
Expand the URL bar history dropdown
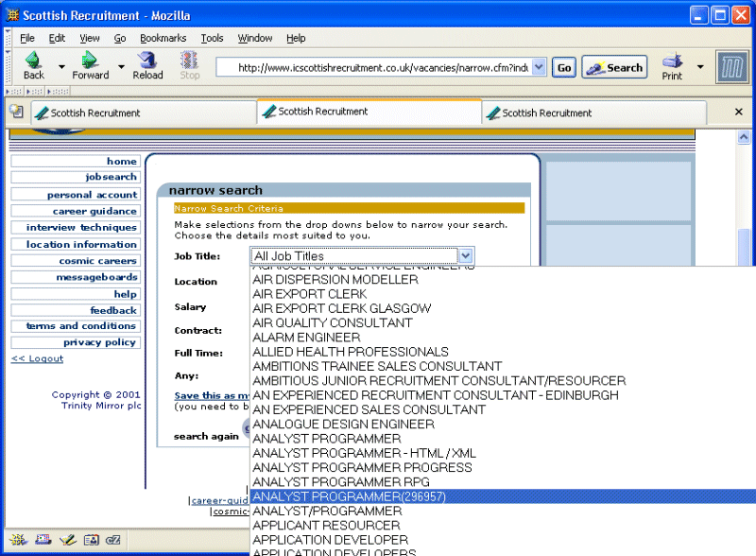click(x=539, y=67)
